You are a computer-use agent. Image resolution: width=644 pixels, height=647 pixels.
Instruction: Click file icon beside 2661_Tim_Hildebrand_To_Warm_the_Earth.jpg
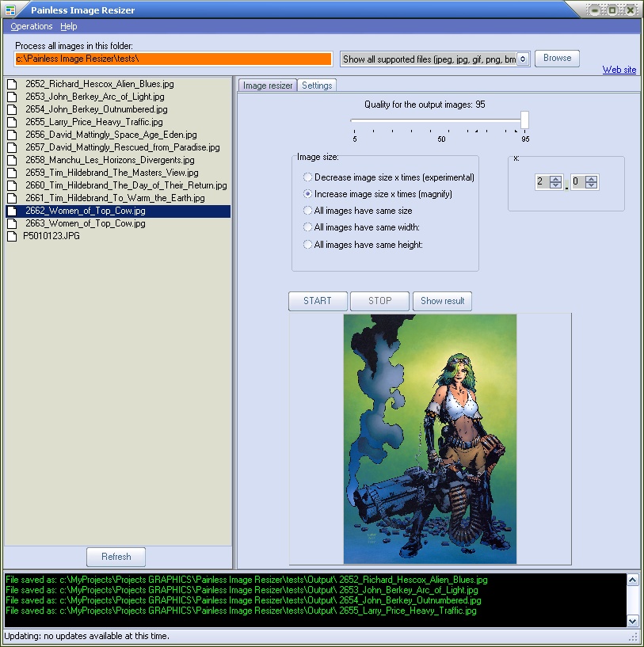click(x=13, y=199)
